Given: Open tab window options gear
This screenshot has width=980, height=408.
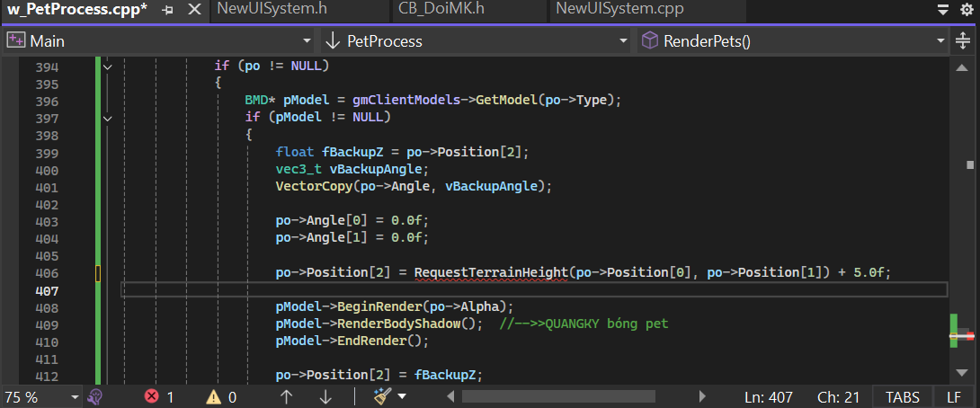Looking at the screenshot, I should pos(967,9).
